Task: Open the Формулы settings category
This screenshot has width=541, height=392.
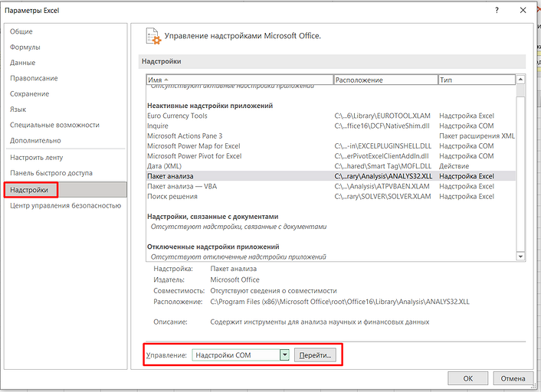Action: coord(25,47)
